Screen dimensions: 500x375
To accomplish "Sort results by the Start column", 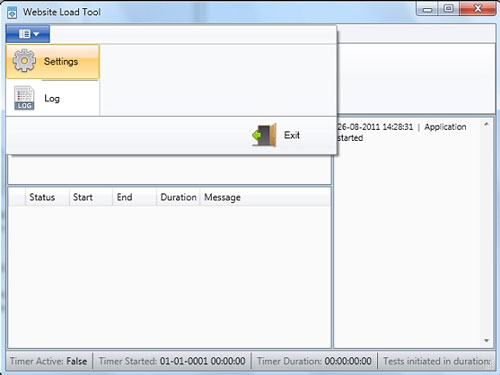I will 91,197.
